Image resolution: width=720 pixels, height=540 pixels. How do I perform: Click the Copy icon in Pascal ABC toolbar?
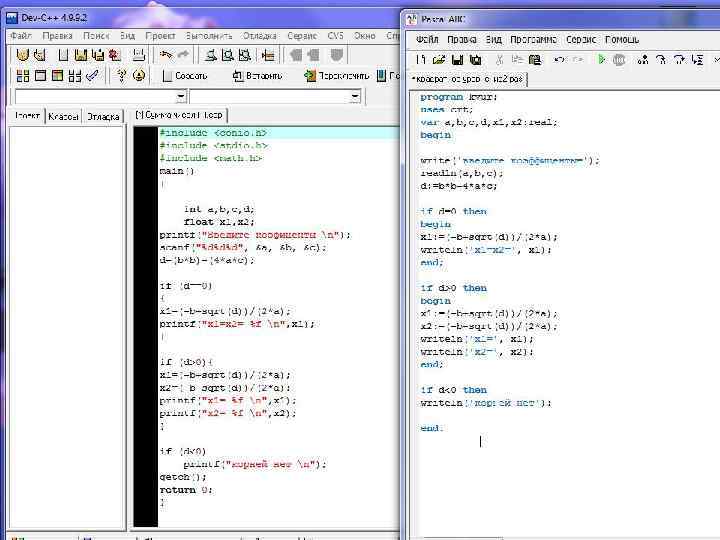518,59
